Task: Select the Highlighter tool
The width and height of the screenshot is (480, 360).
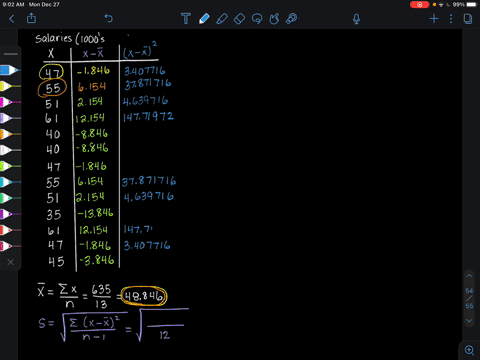Action: (222, 19)
